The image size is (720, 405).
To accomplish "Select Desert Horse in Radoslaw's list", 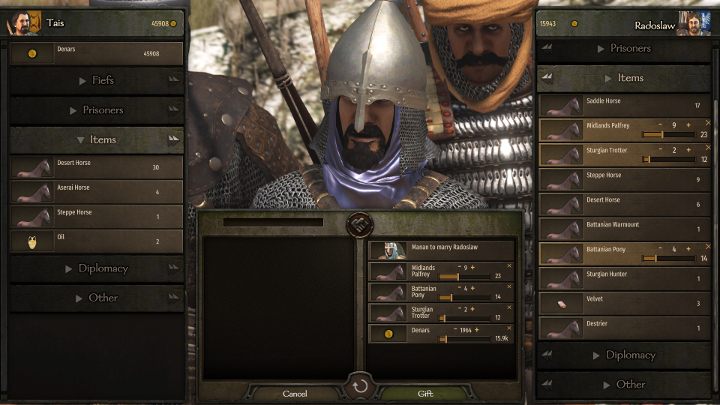I will tap(624, 205).
